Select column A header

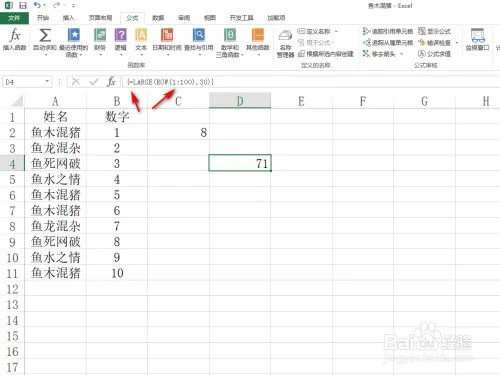pyautogui.click(x=55, y=101)
